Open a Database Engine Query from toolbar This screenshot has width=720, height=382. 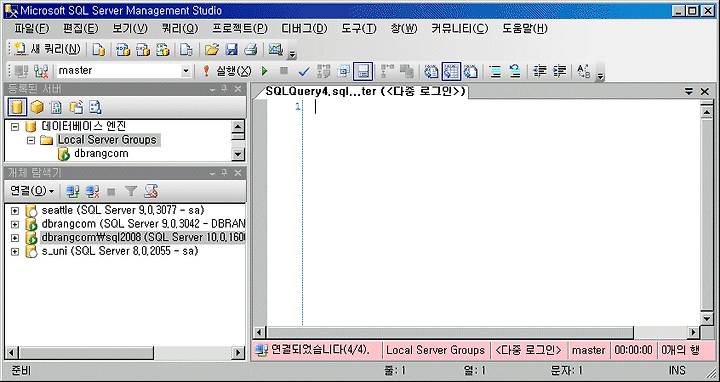click(x=99, y=49)
